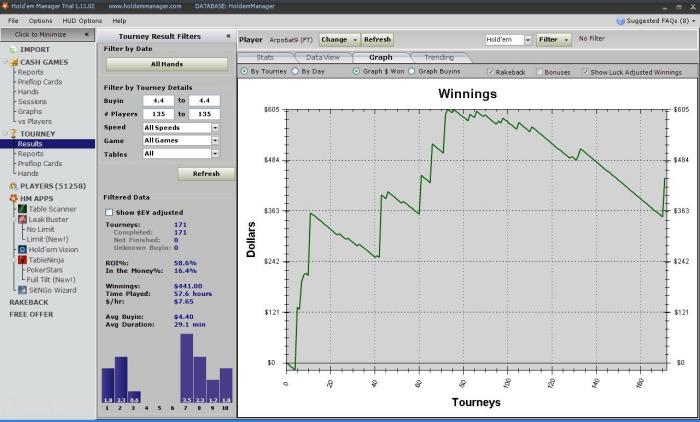This screenshot has height=422, width=700.
Task: Click the # Players maximum field
Action: [x=204, y=114]
